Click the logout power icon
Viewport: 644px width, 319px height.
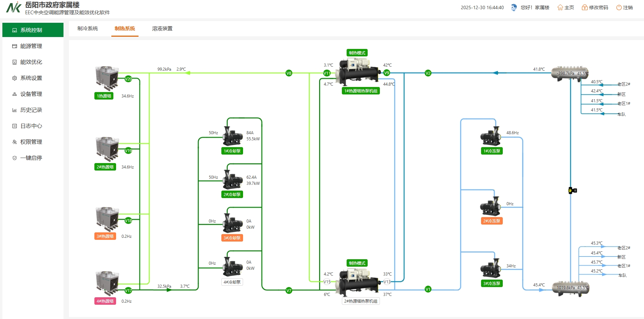point(619,7)
